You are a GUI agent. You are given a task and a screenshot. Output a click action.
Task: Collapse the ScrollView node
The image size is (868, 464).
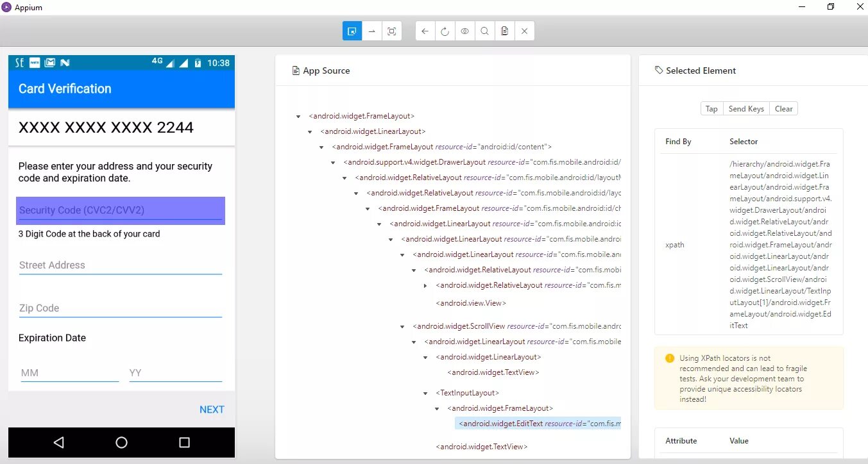pyautogui.click(x=402, y=327)
